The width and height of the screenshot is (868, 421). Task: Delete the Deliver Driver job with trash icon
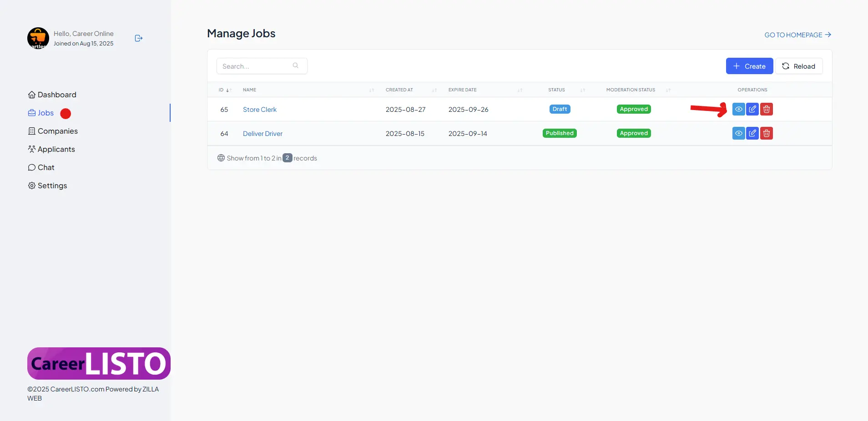point(767,133)
